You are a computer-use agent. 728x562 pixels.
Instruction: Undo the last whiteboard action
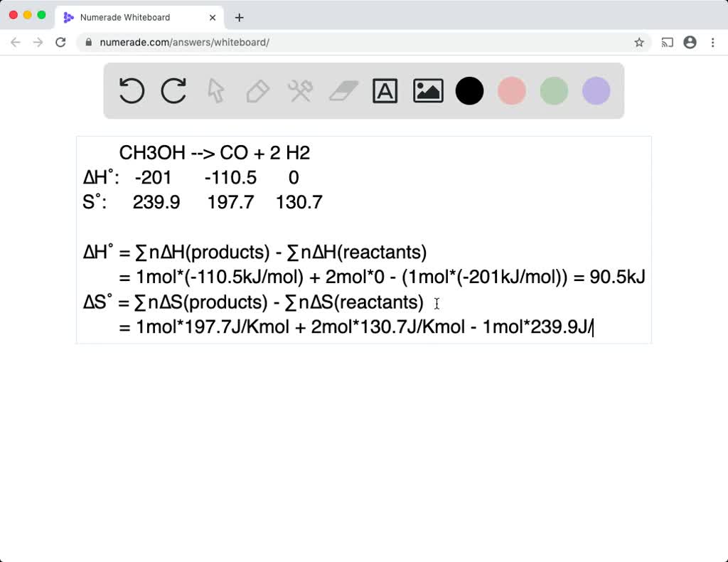131,90
